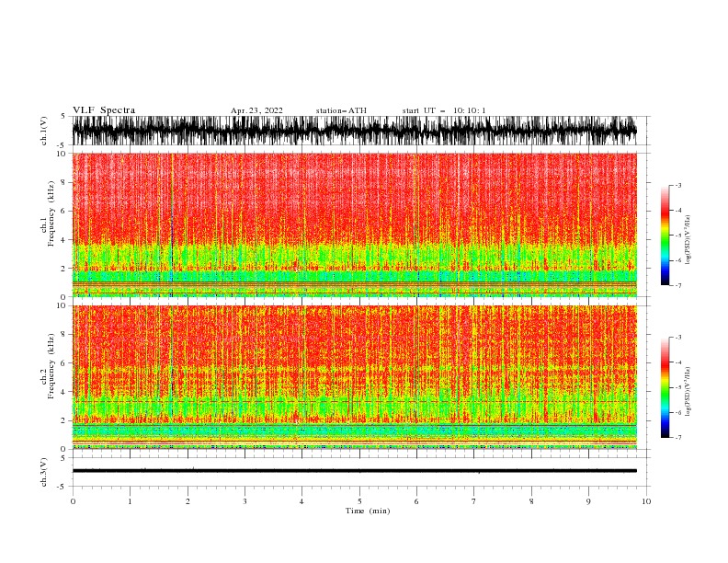Click the ch.2 spectrogram plot
Screen dimensions: 728x563
point(354,377)
